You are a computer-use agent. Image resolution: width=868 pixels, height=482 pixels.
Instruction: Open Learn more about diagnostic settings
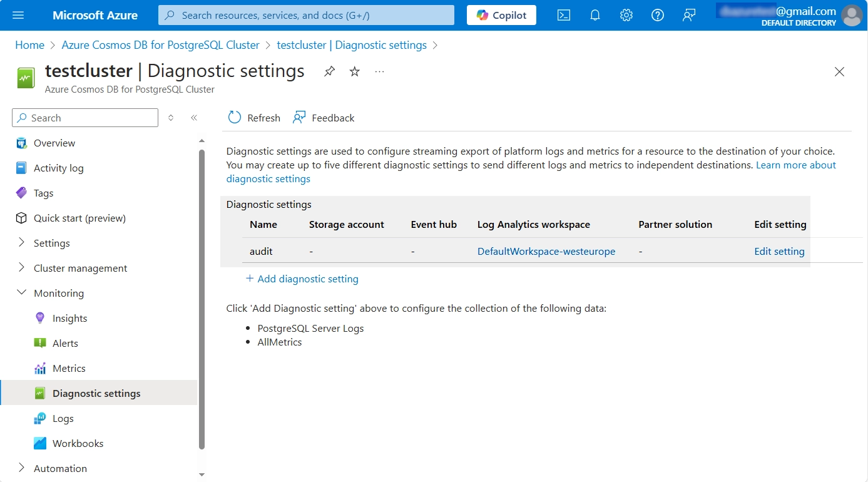pyautogui.click(x=531, y=172)
